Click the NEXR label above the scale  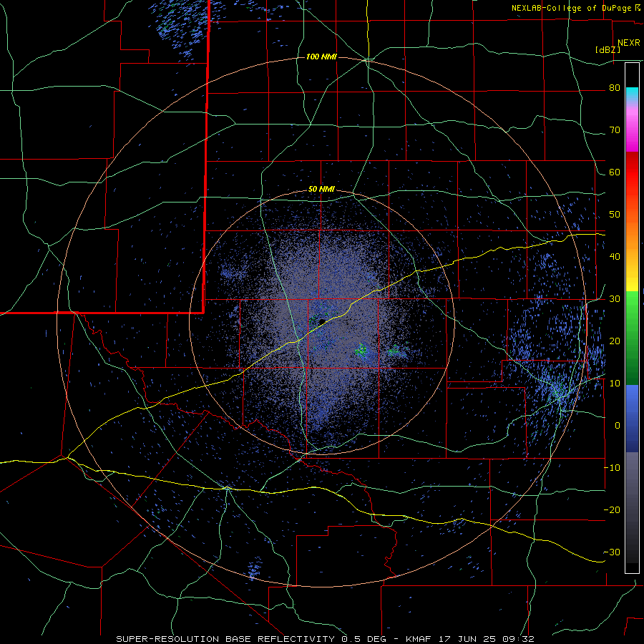(628, 43)
